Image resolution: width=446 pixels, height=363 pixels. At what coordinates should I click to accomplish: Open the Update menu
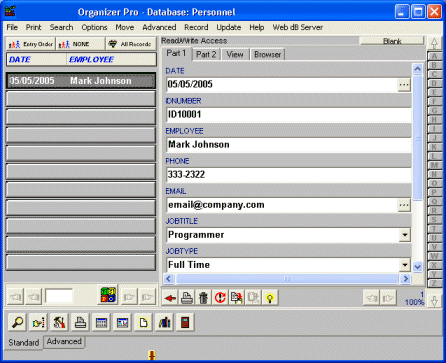pos(229,27)
